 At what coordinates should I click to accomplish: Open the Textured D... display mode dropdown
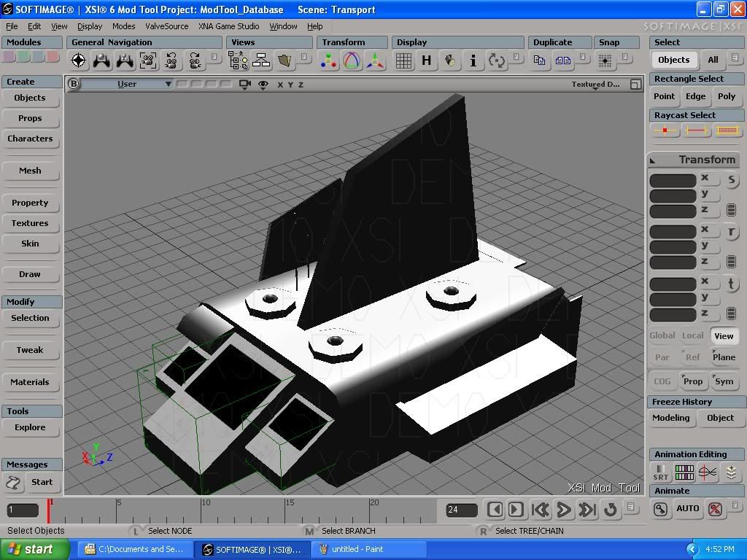point(595,85)
